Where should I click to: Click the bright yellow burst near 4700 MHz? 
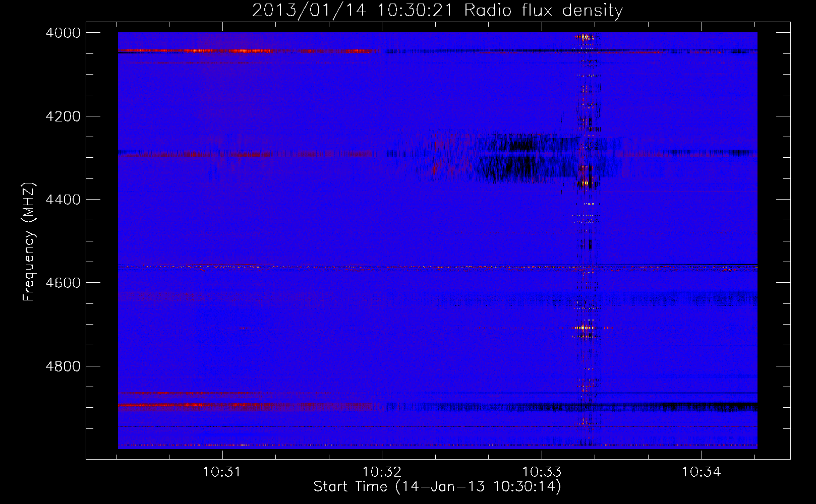pos(584,328)
